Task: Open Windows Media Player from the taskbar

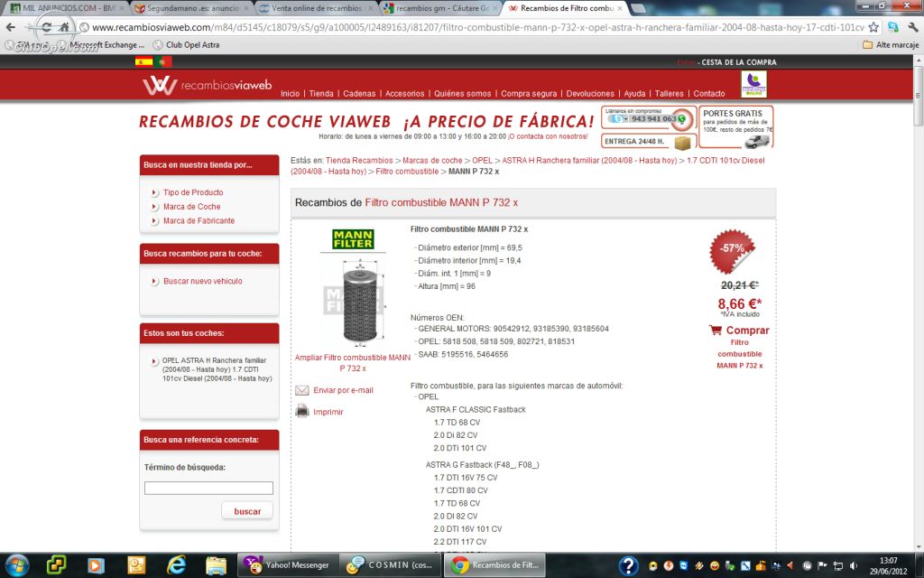Action: coord(96,565)
